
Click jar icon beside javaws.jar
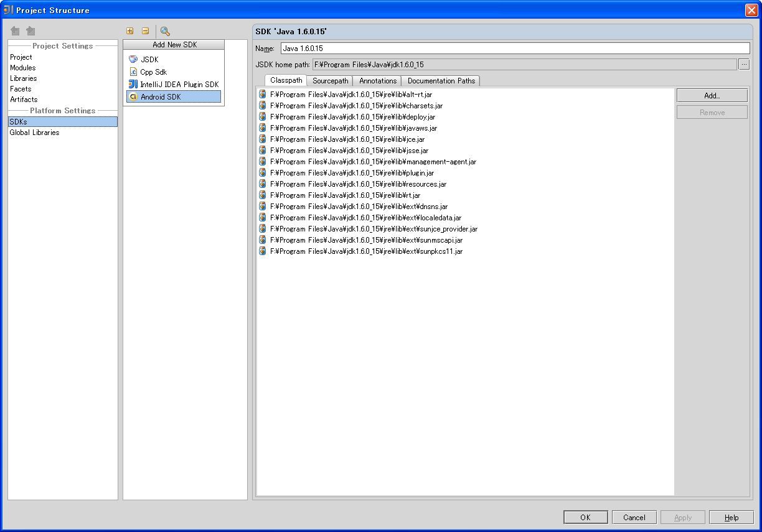[x=263, y=128]
